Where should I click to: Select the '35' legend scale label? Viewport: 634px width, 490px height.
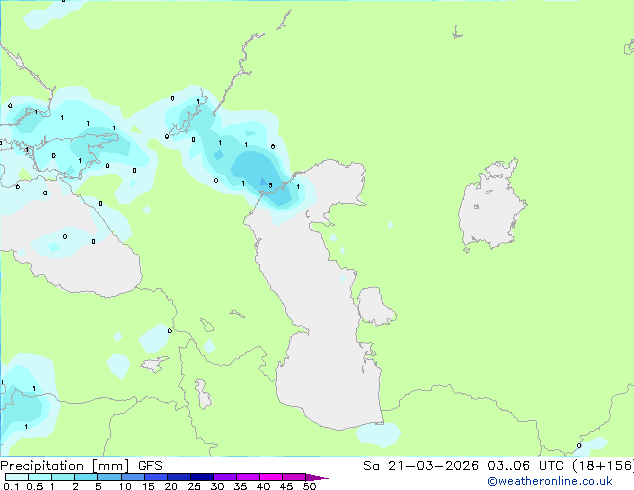click(x=240, y=486)
